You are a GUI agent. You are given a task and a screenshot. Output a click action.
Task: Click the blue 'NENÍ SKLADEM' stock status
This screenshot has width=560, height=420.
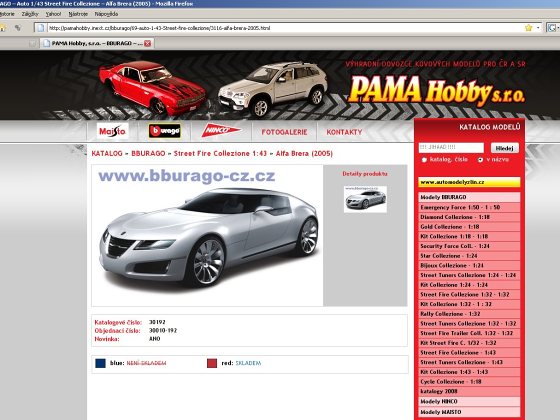pyautogui.click(x=146, y=363)
